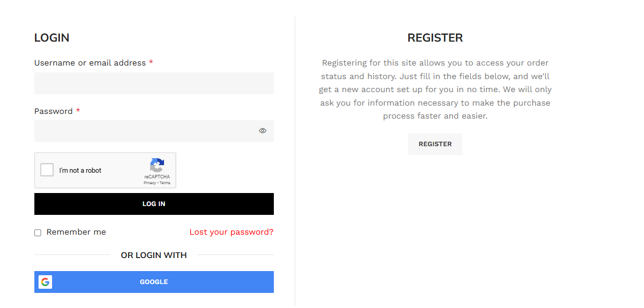
Task: Click the reCAPTCHA logo icon
Action: (x=157, y=165)
